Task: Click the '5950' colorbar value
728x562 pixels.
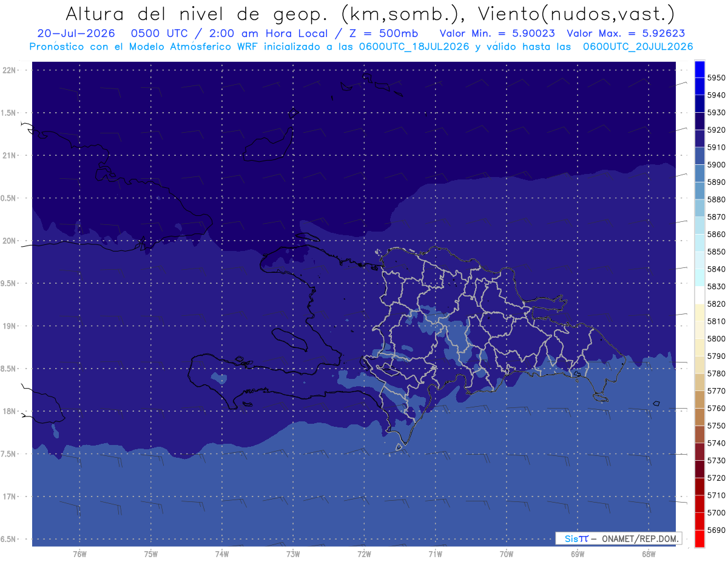Action: tap(716, 78)
